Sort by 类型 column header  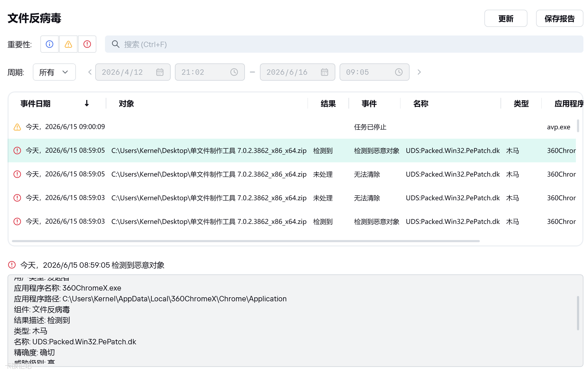click(521, 103)
